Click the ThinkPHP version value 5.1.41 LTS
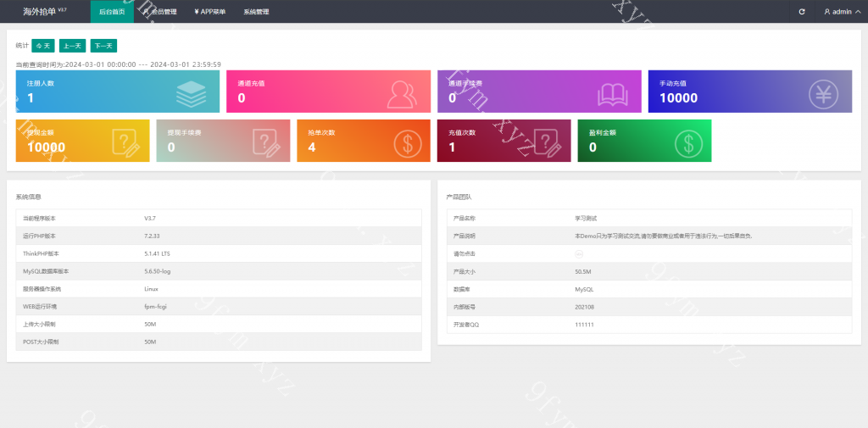 tap(157, 253)
